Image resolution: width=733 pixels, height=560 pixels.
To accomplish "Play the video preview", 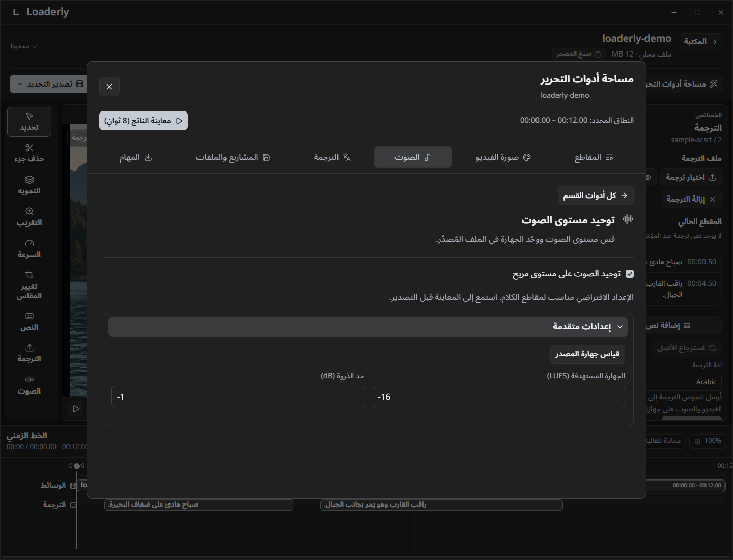I will (x=76, y=409).
